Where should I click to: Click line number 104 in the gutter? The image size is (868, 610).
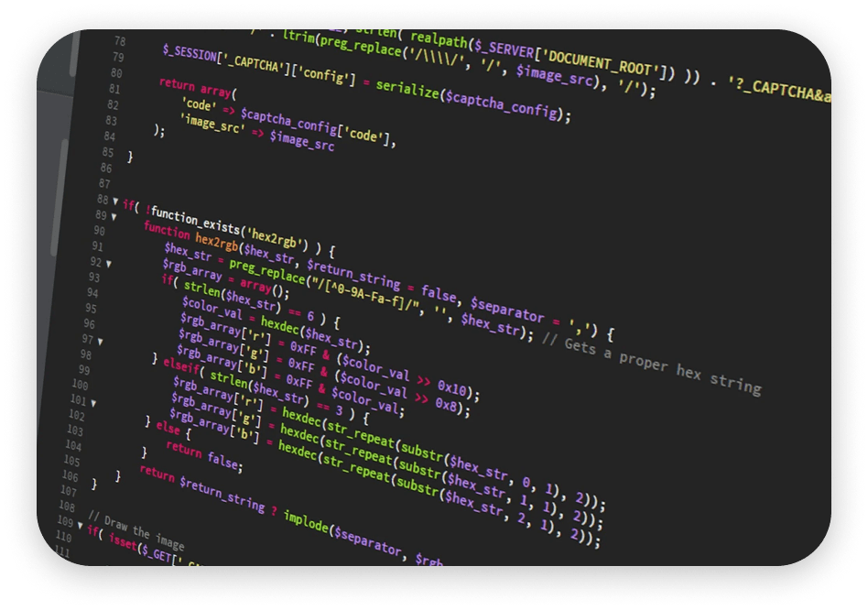[71, 444]
